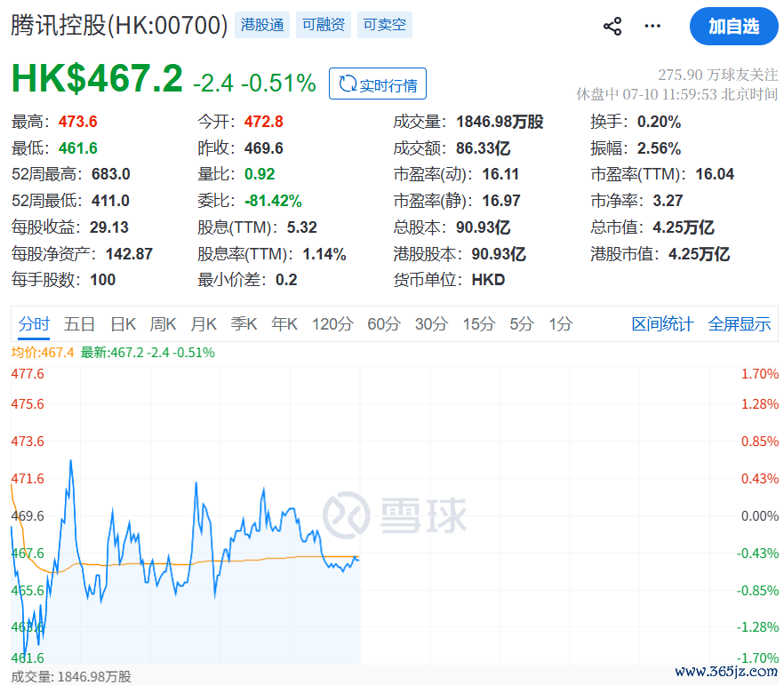The width and height of the screenshot is (784, 685).
Task: Switch to the 日K chart tab
Action: (x=123, y=323)
